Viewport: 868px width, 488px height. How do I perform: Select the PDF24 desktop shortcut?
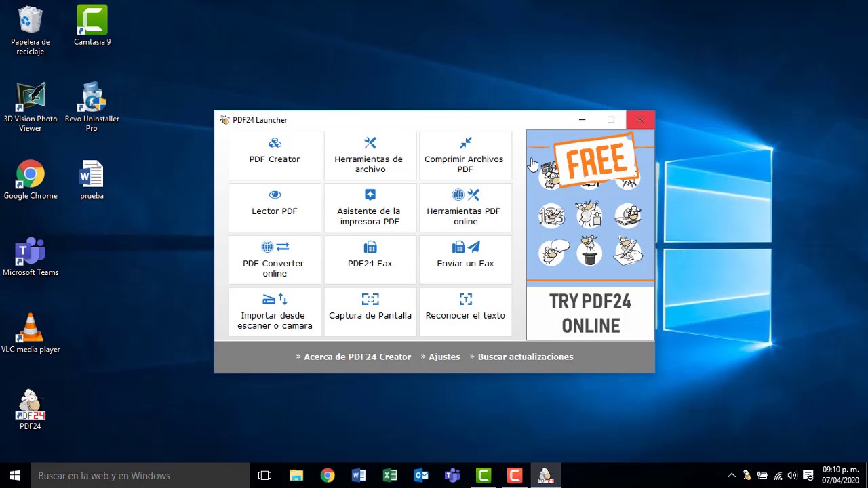31,410
